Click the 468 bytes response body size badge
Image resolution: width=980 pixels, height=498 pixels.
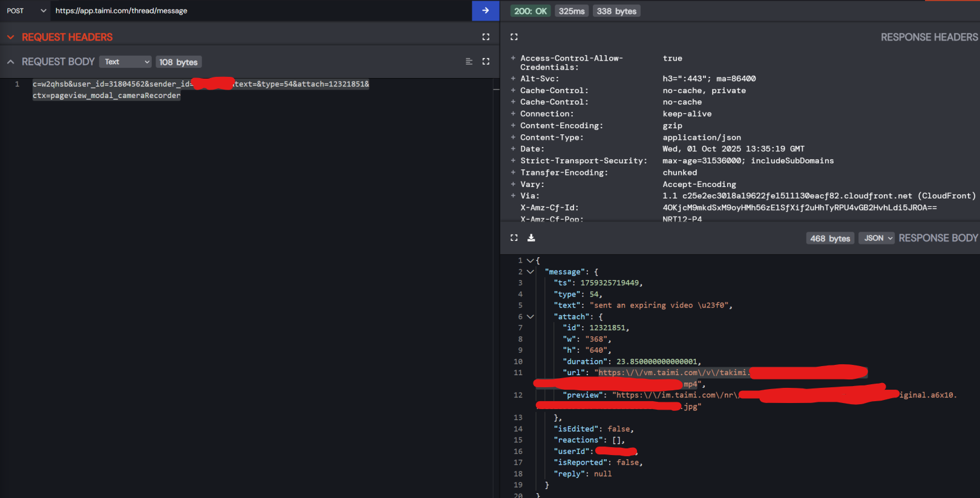[x=830, y=238]
